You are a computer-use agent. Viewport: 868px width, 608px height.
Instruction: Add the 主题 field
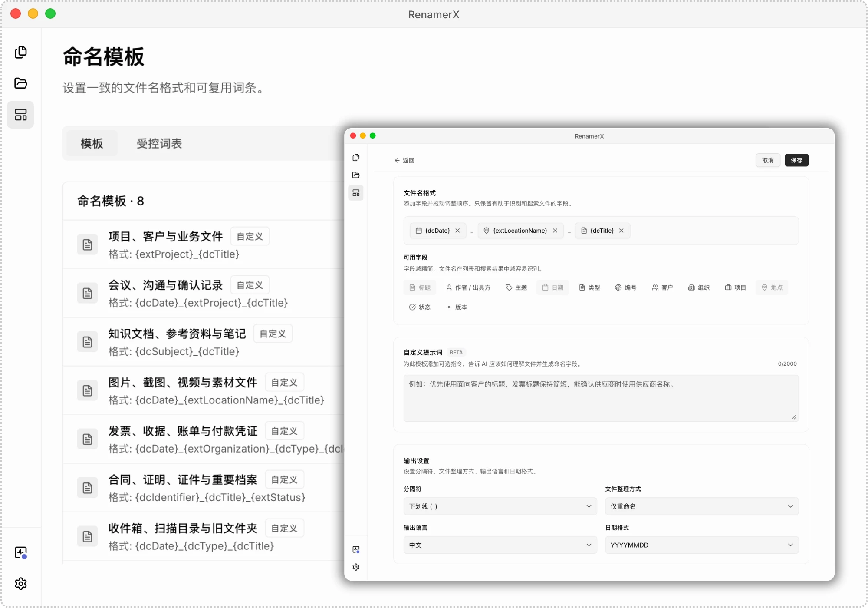coord(516,287)
